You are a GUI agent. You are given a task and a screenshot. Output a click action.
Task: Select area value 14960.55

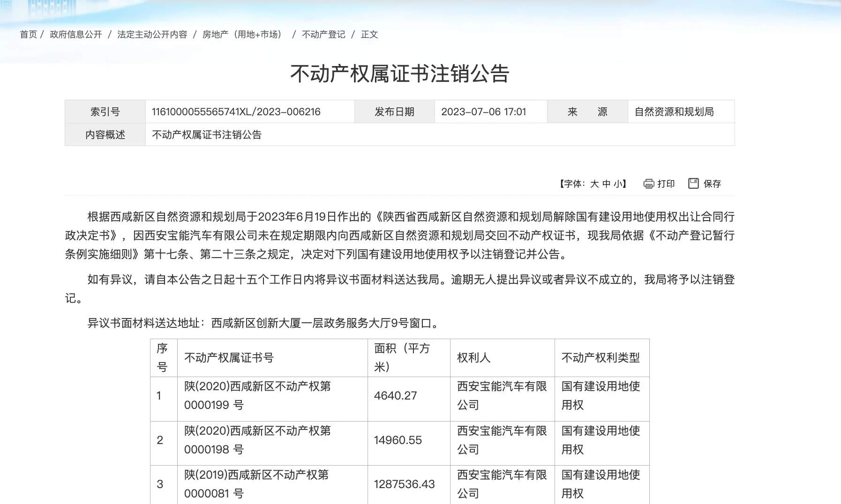coord(398,440)
